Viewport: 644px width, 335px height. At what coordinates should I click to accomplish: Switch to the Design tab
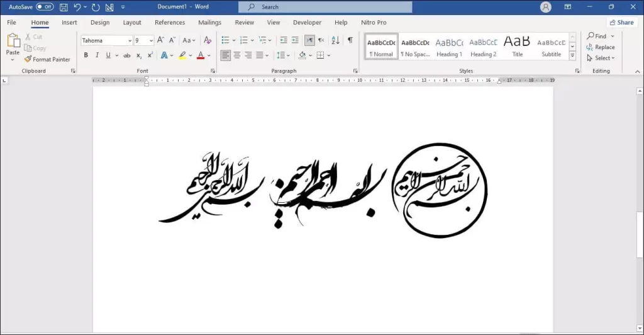(100, 23)
